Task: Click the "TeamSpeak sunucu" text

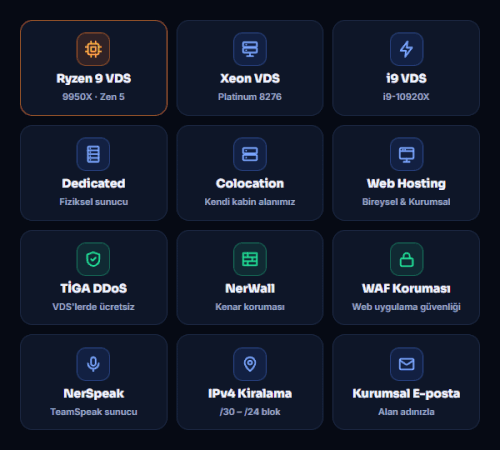Action: coord(94,412)
